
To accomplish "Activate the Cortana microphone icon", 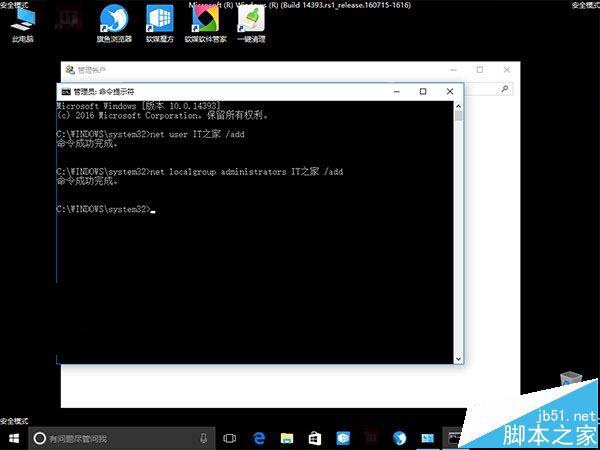I will 204,438.
